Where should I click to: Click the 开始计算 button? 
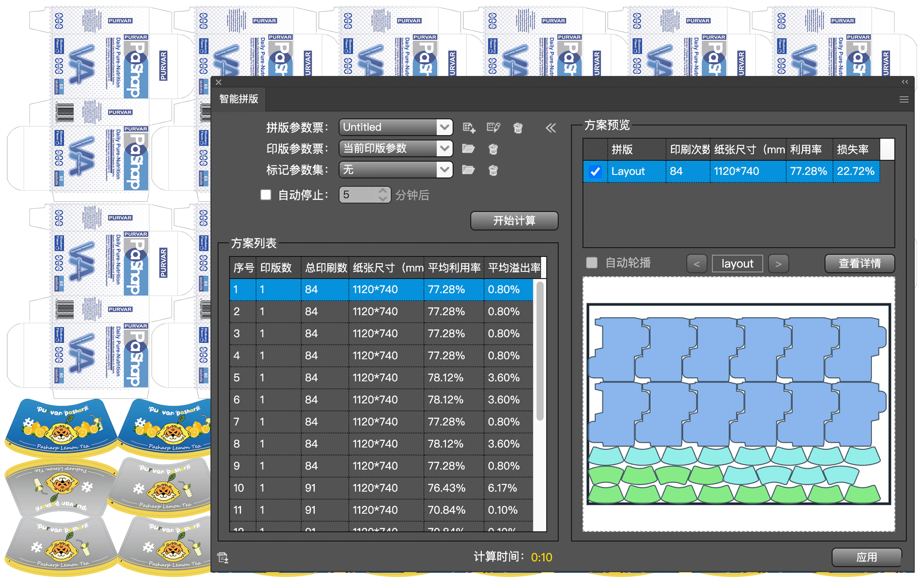[x=514, y=221]
